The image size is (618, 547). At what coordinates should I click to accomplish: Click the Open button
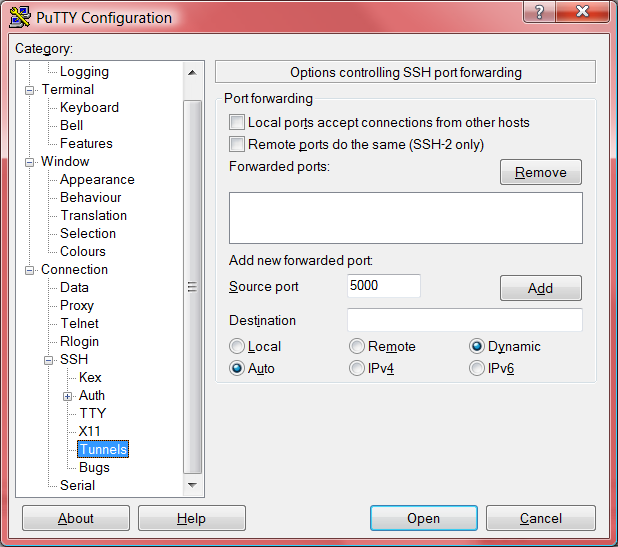[x=424, y=518]
